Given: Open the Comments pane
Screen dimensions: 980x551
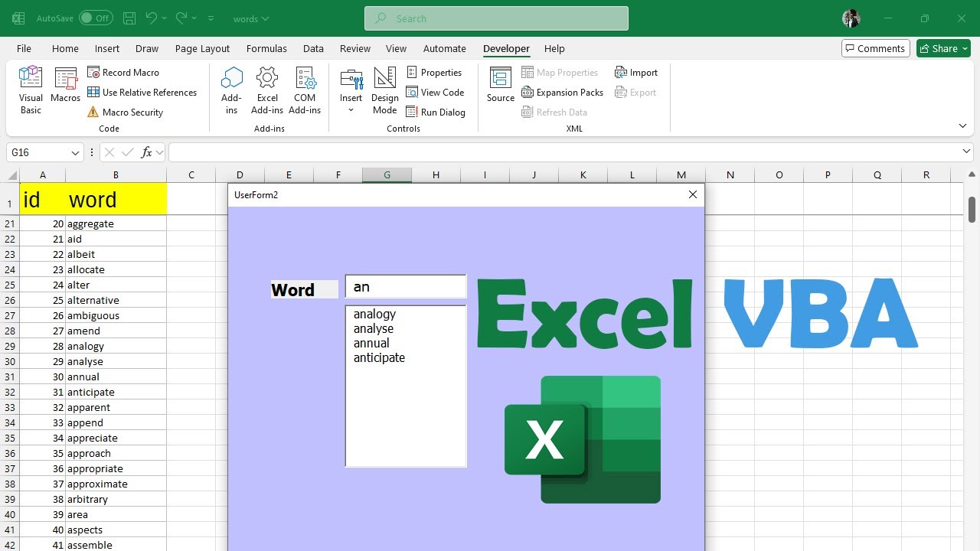Looking at the screenshot, I should pyautogui.click(x=875, y=48).
